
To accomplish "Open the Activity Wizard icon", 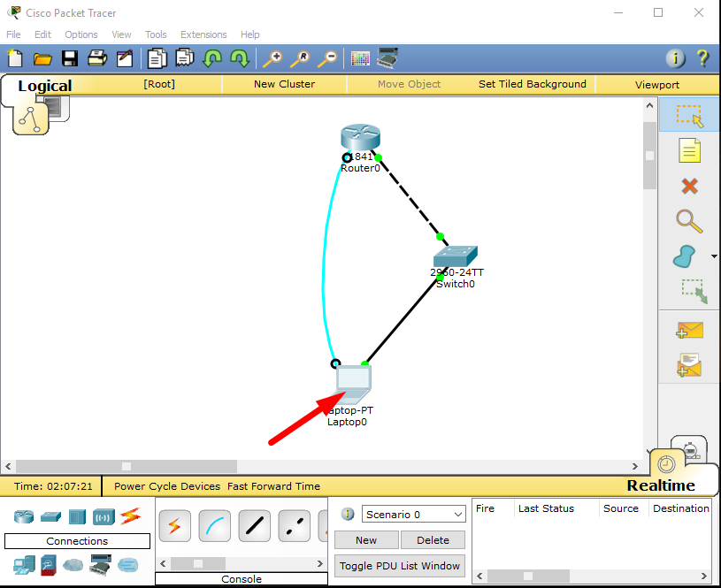I will pos(125,58).
